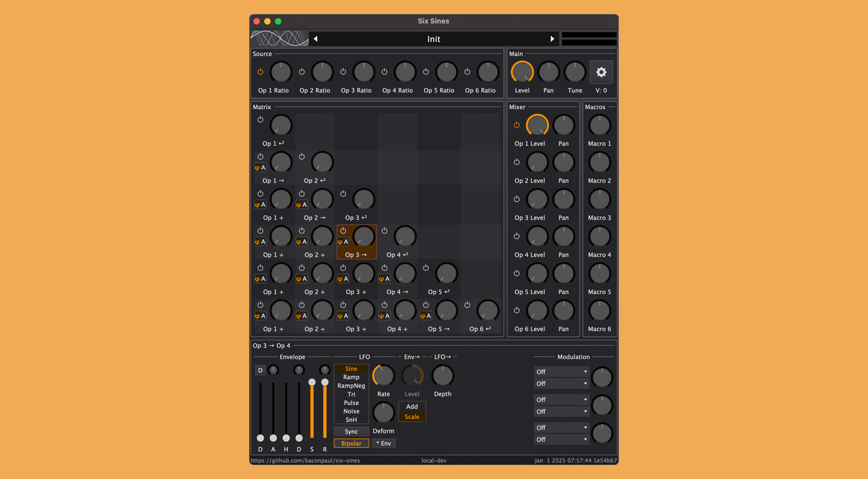Screen dimensions: 868x479
Task: Toggle power icon for Op 5 Ratio
Action: (426, 72)
